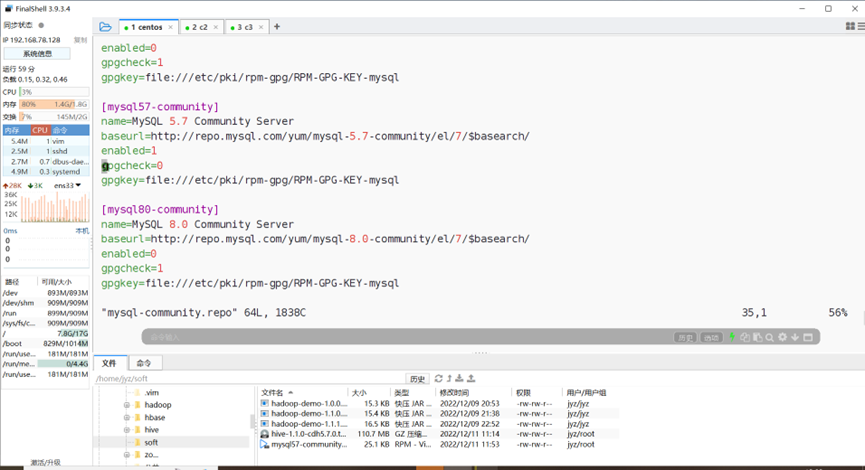
Task: Click the green lightning quick command icon
Action: 732,337
